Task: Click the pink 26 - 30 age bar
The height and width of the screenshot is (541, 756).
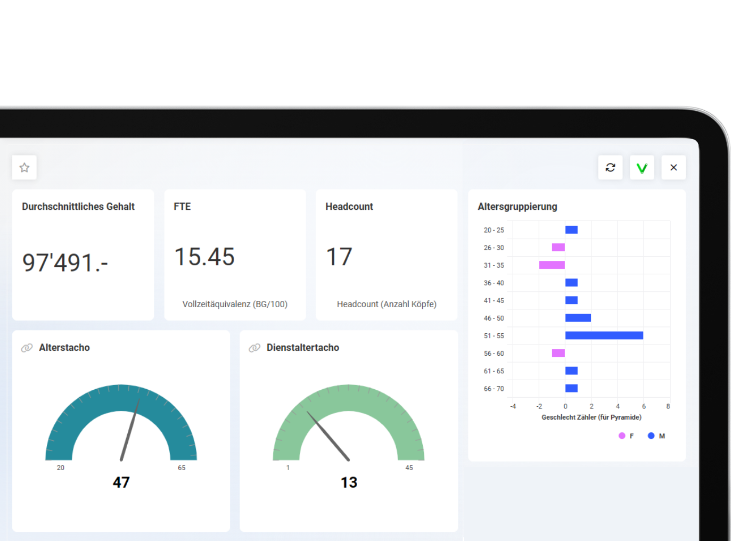Action: click(x=558, y=248)
